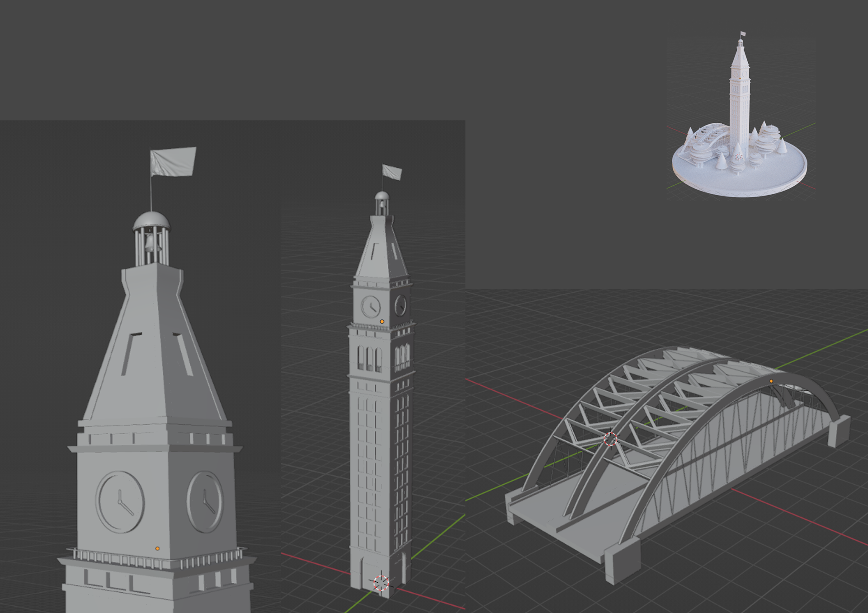Click the compass star on the diorama base
This screenshot has width=868, height=613.
739,157
